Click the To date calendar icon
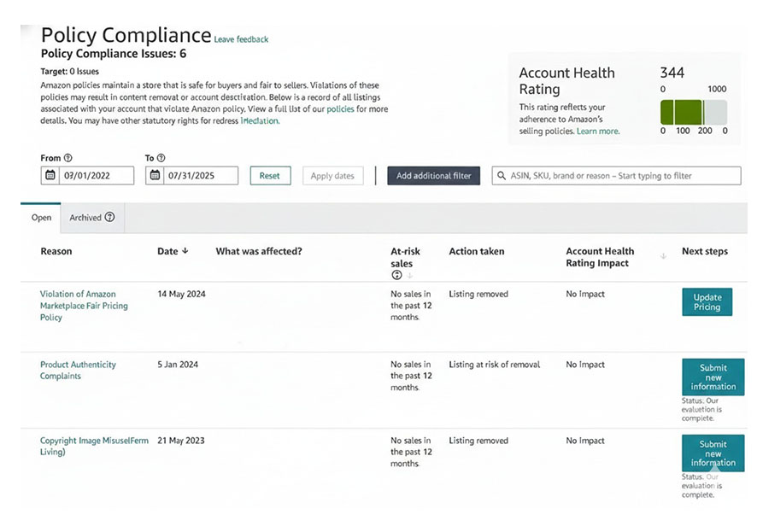Image resolution: width=763 pixels, height=532 pixels. coord(155,176)
